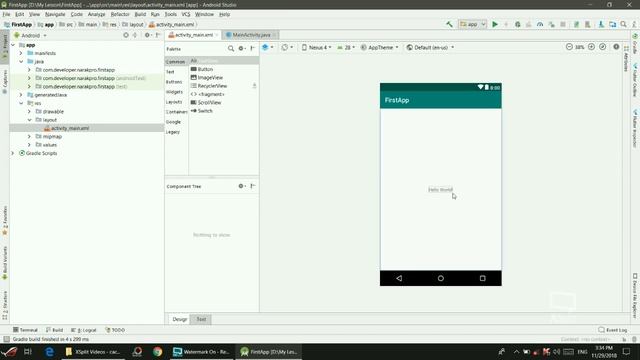
Task: Open Component Tree settings gear
Action: coord(241,186)
